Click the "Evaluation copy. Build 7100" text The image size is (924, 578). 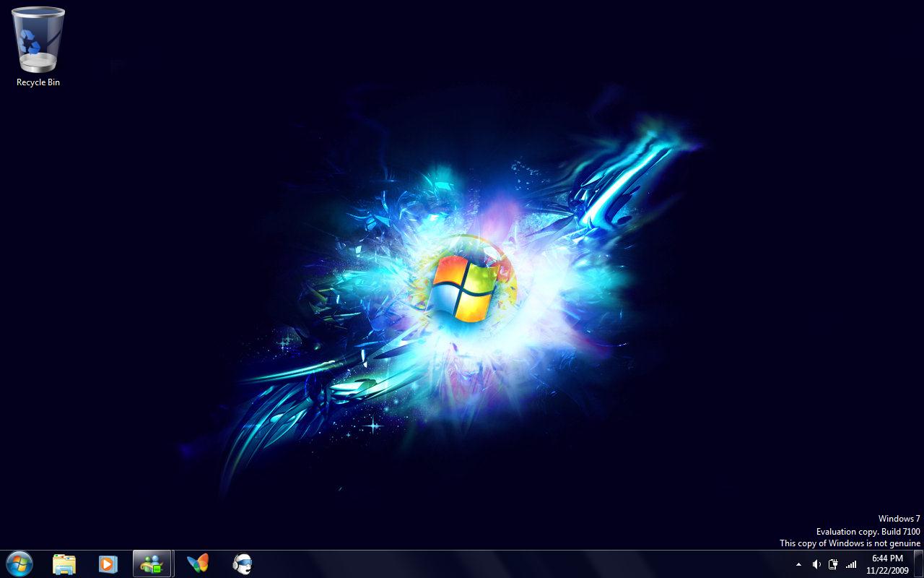click(x=868, y=531)
